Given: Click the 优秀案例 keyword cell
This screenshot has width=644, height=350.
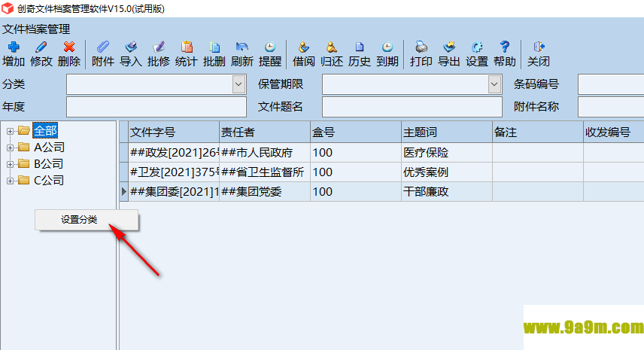Looking at the screenshot, I should click(x=447, y=172).
